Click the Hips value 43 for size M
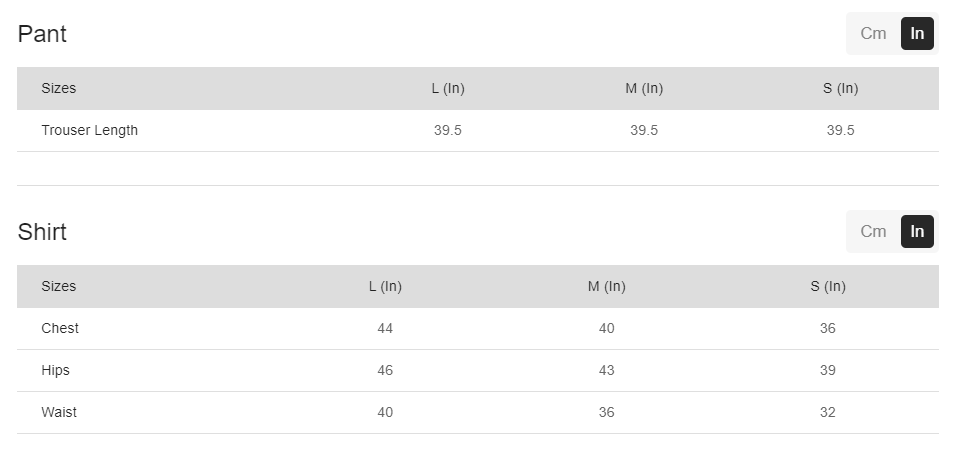This screenshot has width=963, height=465. click(x=606, y=370)
